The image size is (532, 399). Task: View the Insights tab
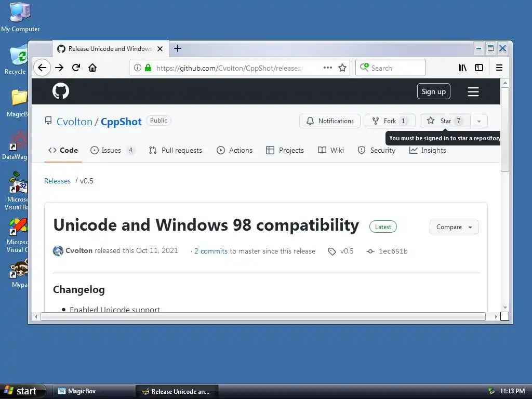point(428,150)
